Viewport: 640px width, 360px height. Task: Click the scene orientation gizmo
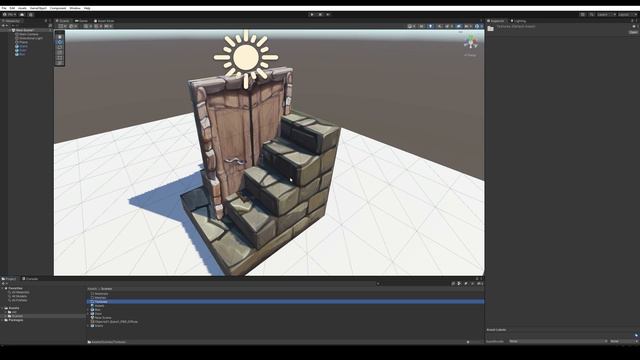471,42
